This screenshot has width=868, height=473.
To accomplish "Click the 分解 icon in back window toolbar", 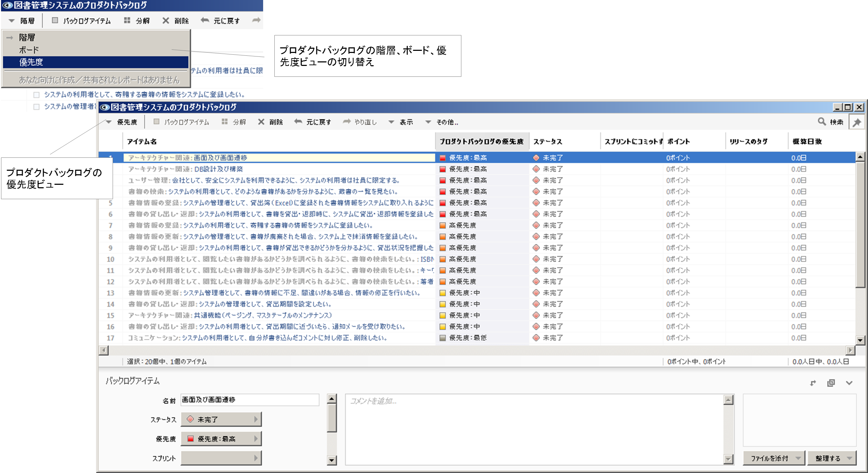I will (127, 21).
